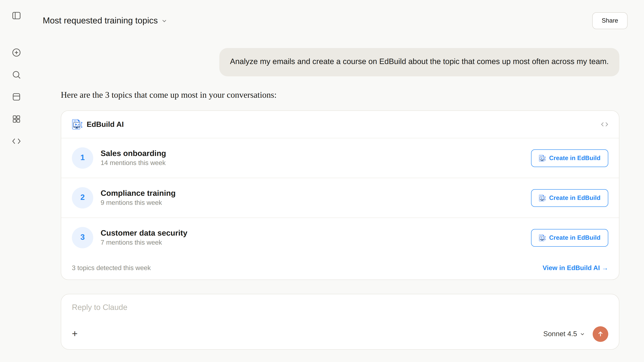Screen dimensions: 644x362
Task: Create Customer data security course in EdBuild
Action: [x=569, y=238]
